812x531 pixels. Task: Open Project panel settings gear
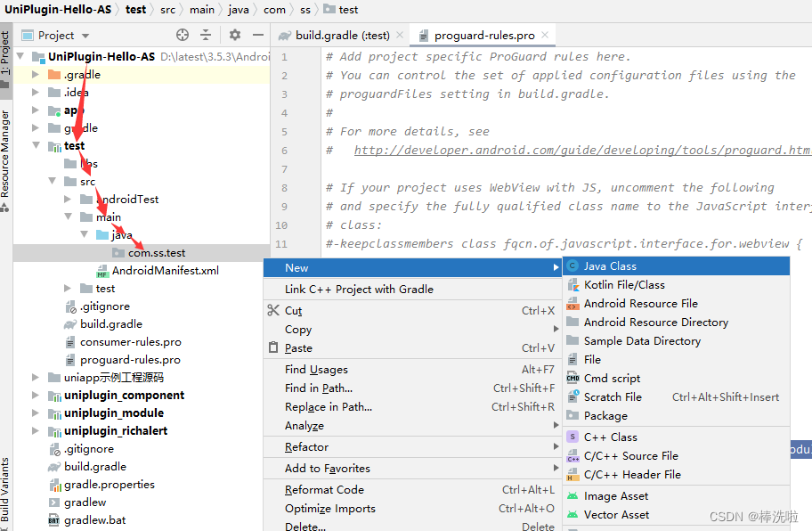235,35
